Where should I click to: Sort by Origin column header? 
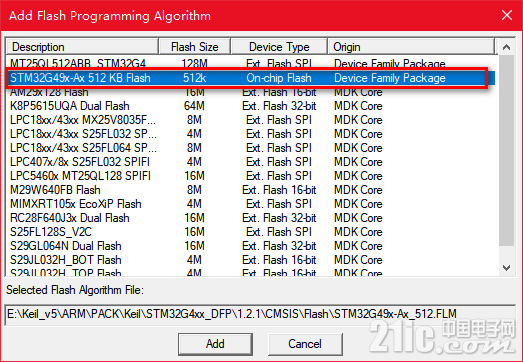[x=411, y=47]
